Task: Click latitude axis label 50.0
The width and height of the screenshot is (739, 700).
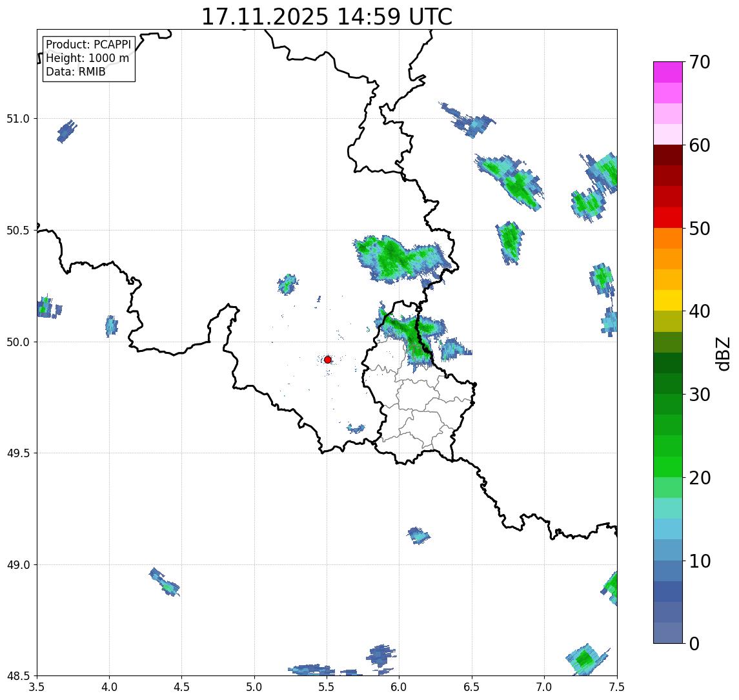Action: [x=18, y=342]
